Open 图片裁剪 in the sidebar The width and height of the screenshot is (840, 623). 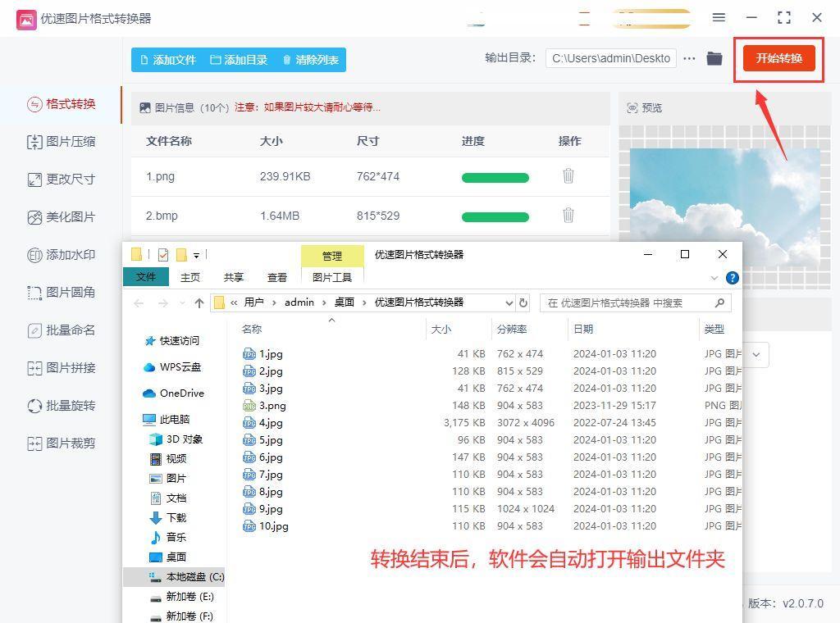click(61, 443)
